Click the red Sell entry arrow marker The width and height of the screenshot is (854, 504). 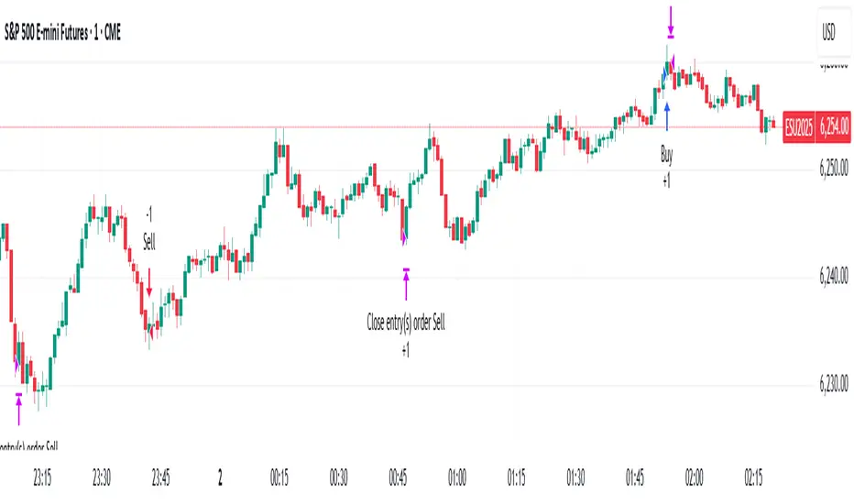[149, 279]
